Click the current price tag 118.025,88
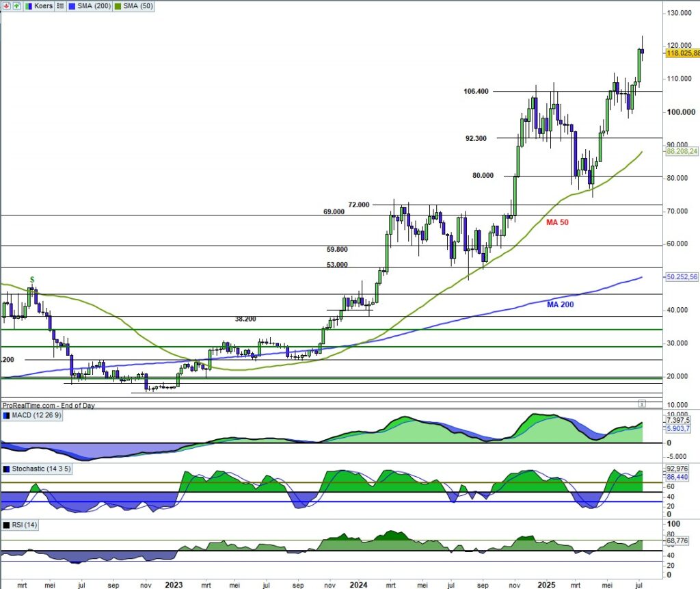 682,53
